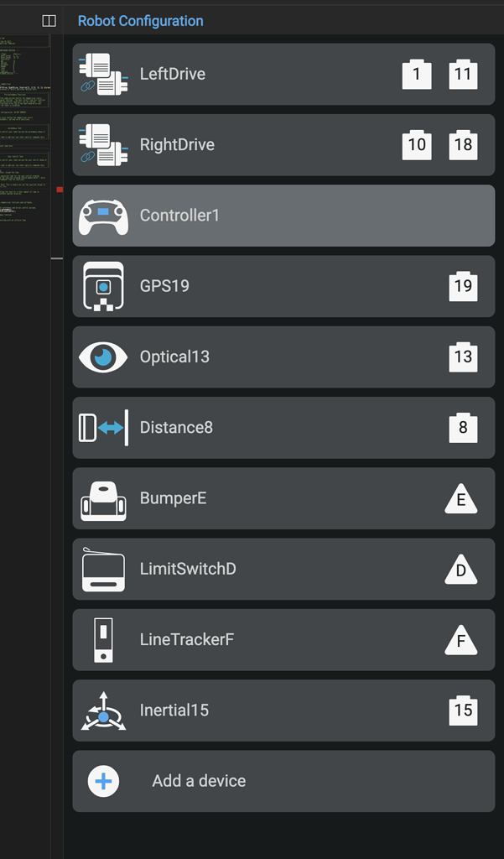Click the Distance8 sensor icon
Image resolution: width=504 pixels, height=859 pixels.
point(103,428)
